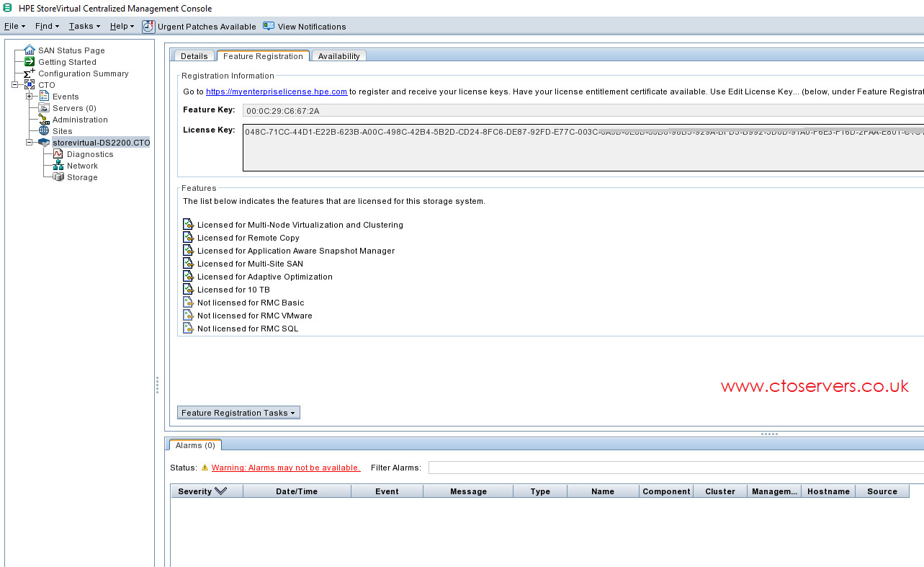Click the 10 TB license icon
Viewport: 924px width, 567px height.
(x=188, y=290)
